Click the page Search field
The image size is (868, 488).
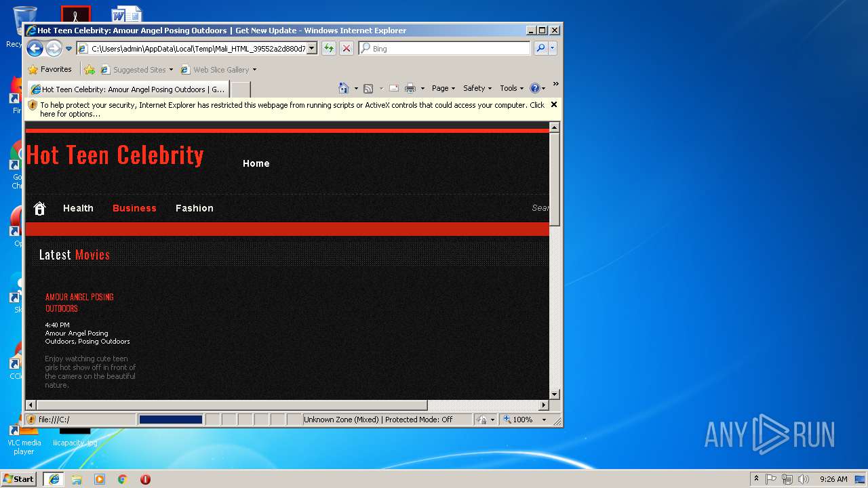[x=540, y=208]
